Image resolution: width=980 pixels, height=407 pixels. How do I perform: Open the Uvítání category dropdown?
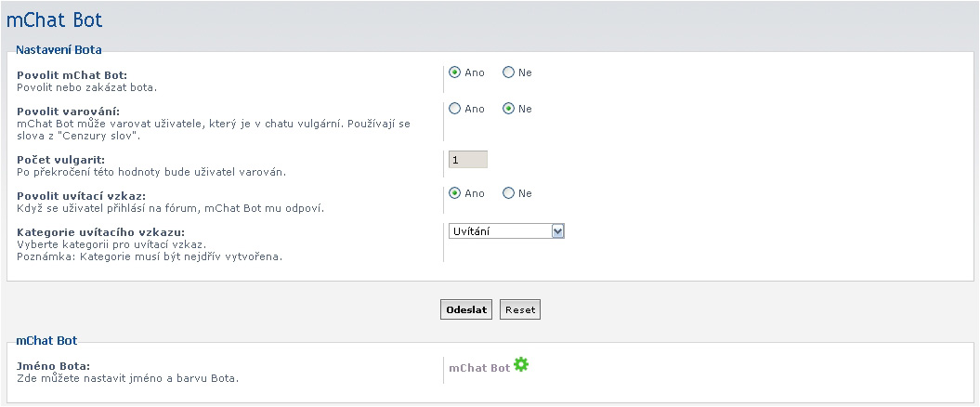506,231
